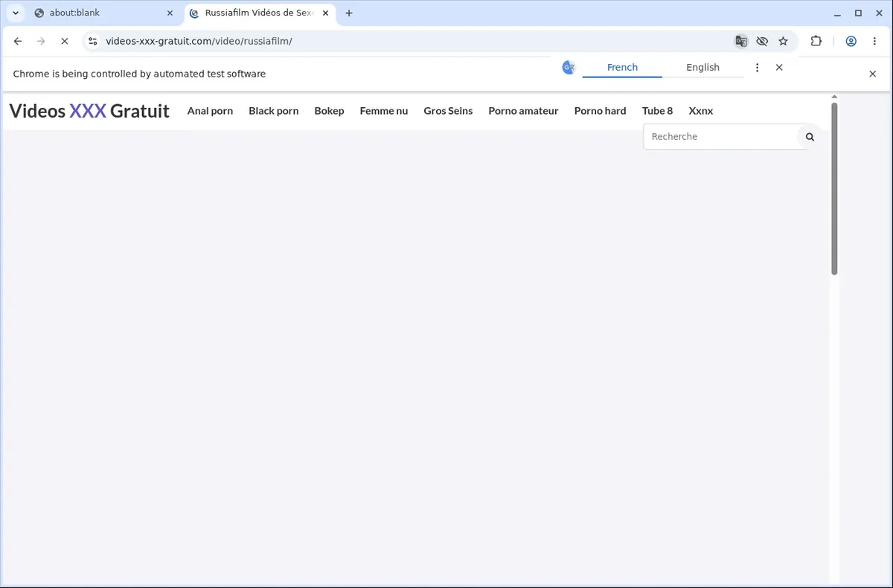Open the Xxnx menu link
This screenshot has height=588, width=893.
[701, 111]
